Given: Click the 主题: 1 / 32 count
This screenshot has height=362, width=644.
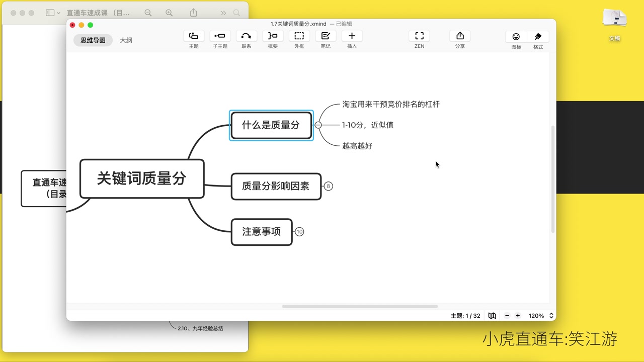Looking at the screenshot, I should [465, 316].
